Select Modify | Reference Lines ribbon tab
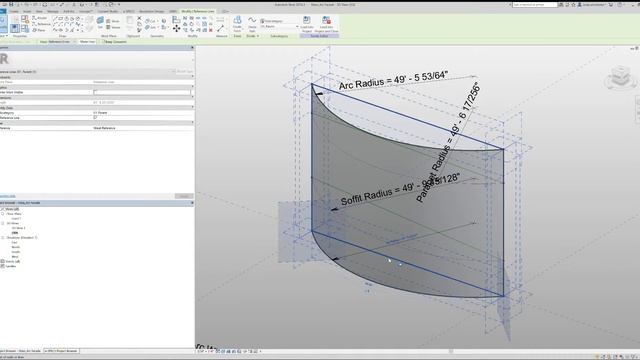This screenshot has height=360, width=640. [198, 11]
